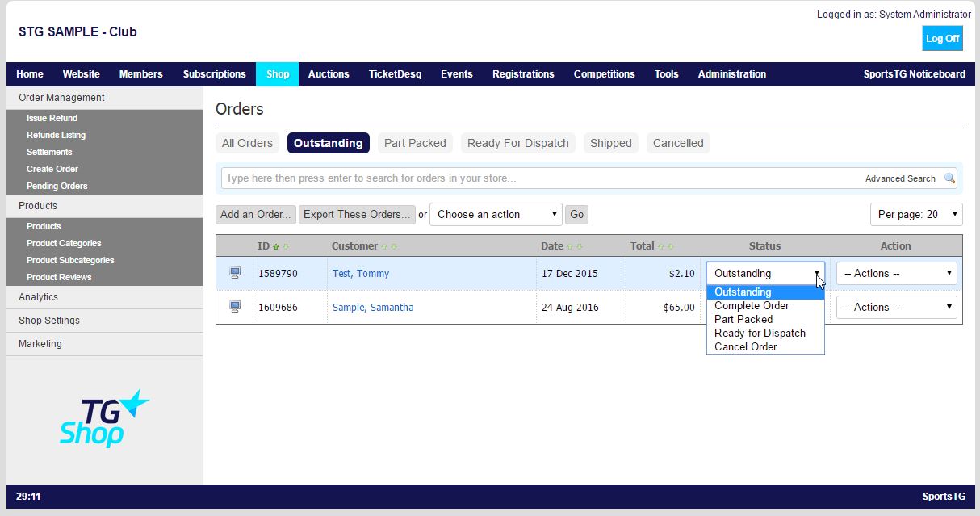Image resolution: width=980 pixels, height=516 pixels.
Task: Open Pending Orders in sidebar
Action: [x=57, y=186]
